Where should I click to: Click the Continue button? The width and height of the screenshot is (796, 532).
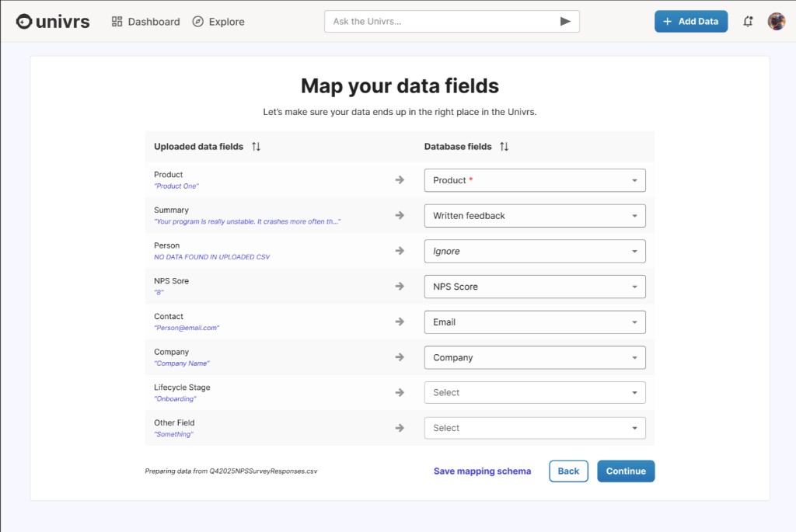626,471
